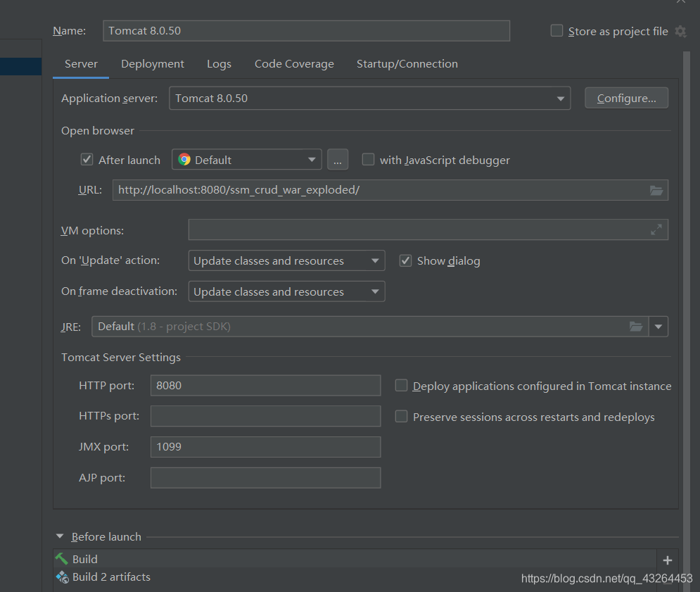
Task: Click the Configure... button
Action: [626, 99]
